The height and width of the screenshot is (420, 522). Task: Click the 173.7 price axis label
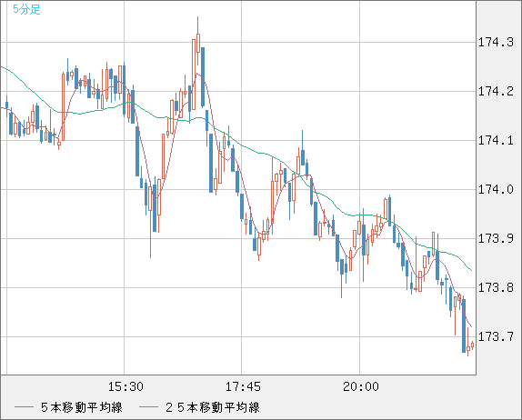pyautogui.click(x=496, y=336)
